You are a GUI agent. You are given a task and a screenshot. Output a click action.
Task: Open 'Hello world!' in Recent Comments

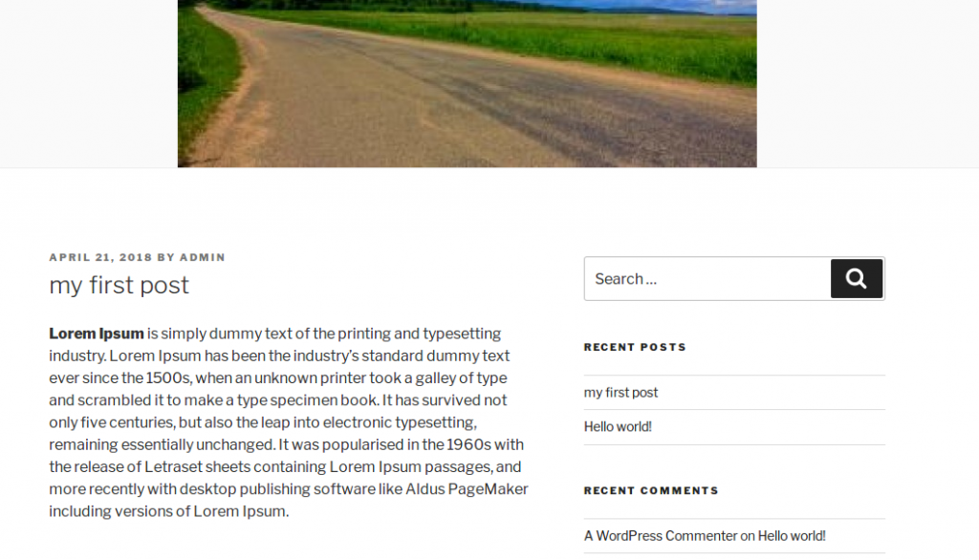click(792, 536)
